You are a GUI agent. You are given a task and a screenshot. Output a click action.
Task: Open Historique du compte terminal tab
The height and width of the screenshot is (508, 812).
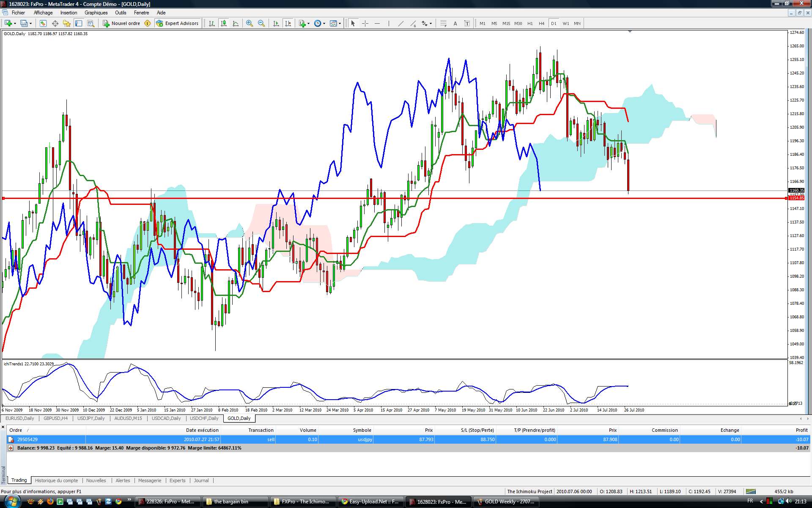[56, 480]
